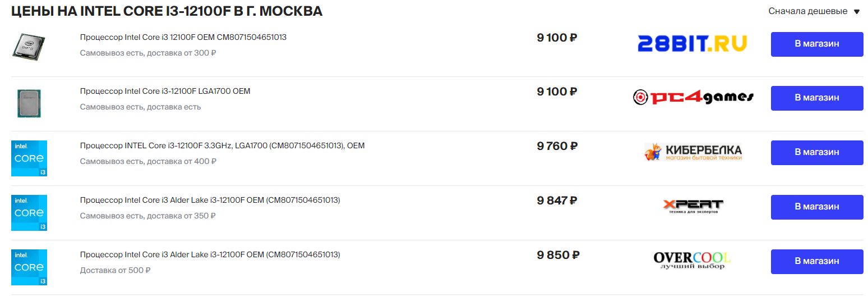This screenshot has height=296, width=868.
Task: Open the "INTEL Core i3-12100F 3.3GHz" offer title
Action: tap(222, 145)
